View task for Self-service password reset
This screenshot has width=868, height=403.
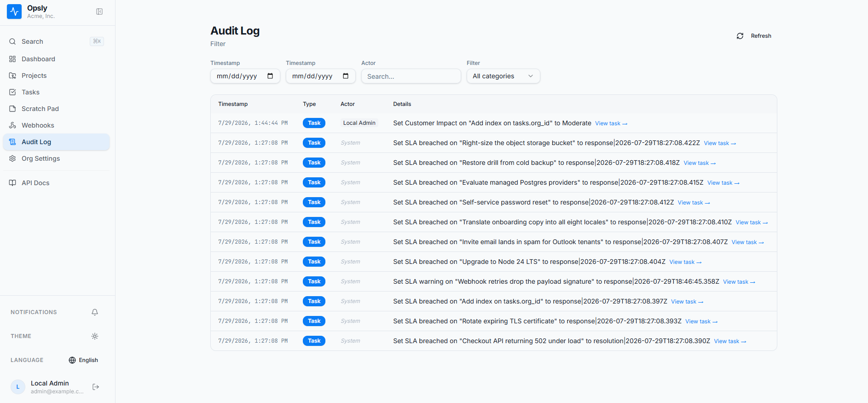coord(694,203)
